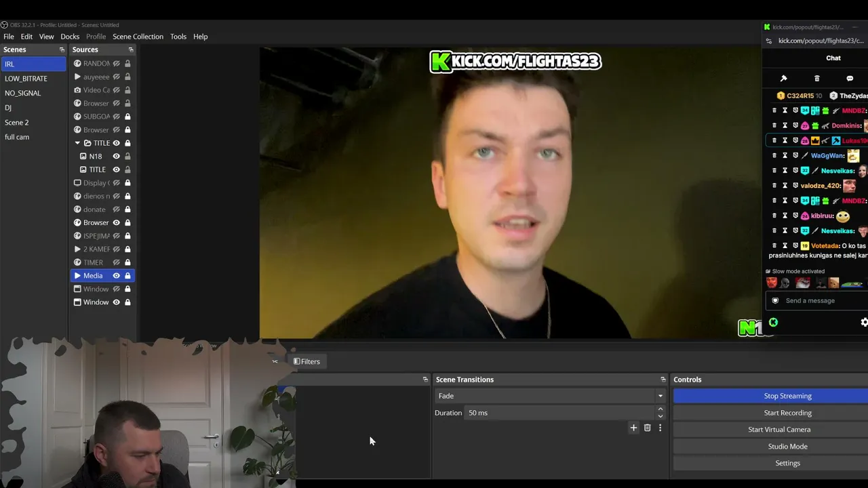Open the Docks menu
Screen dimensions: 868x488
pyautogui.click(x=70, y=37)
